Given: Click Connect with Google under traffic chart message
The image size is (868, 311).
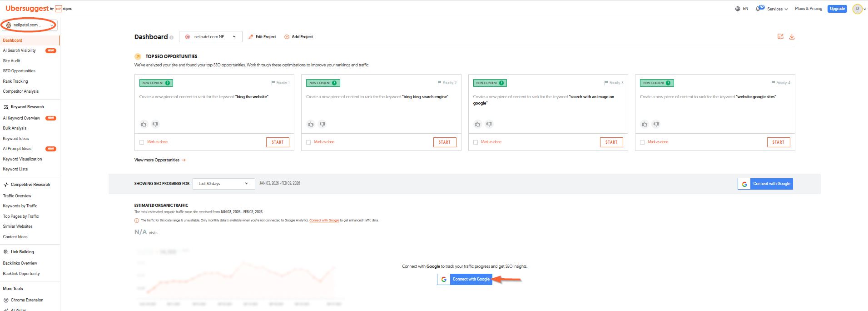Looking at the screenshot, I should pos(465,279).
